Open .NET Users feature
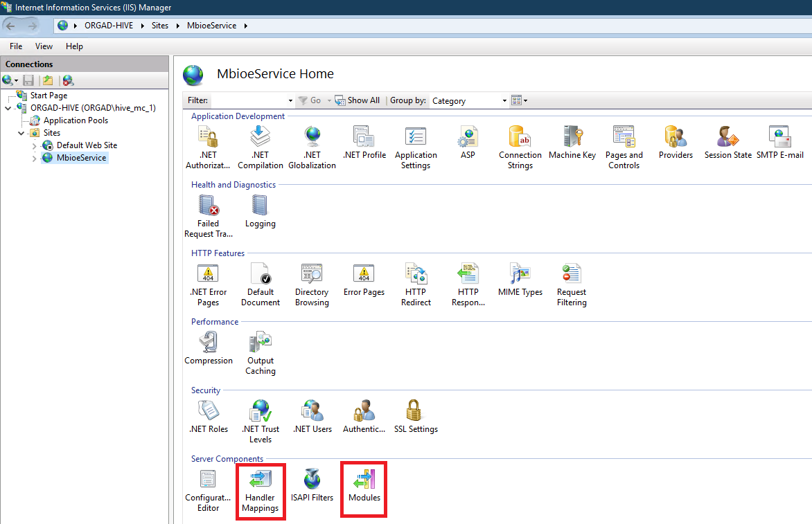Viewport: 812px width, 524px height. 312,417
